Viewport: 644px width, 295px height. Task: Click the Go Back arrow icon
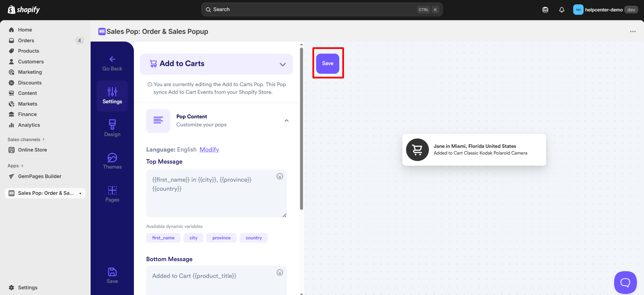[x=112, y=59]
